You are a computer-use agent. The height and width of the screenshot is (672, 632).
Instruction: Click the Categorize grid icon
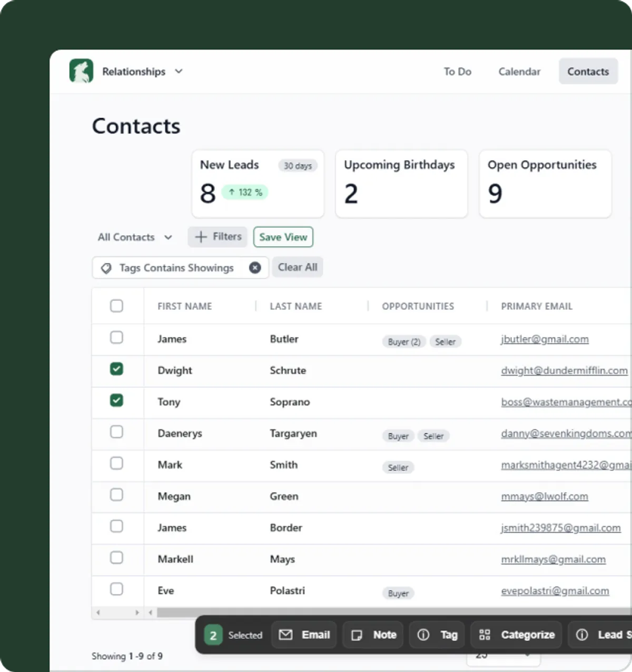click(485, 635)
